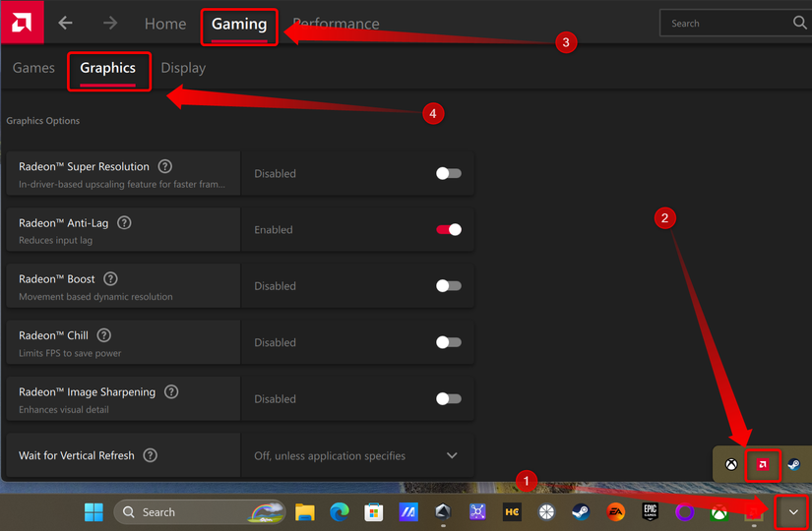Switch to the Home tab
Screen dimensions: 812x531
pyautogui.click(x=165, y=24)
